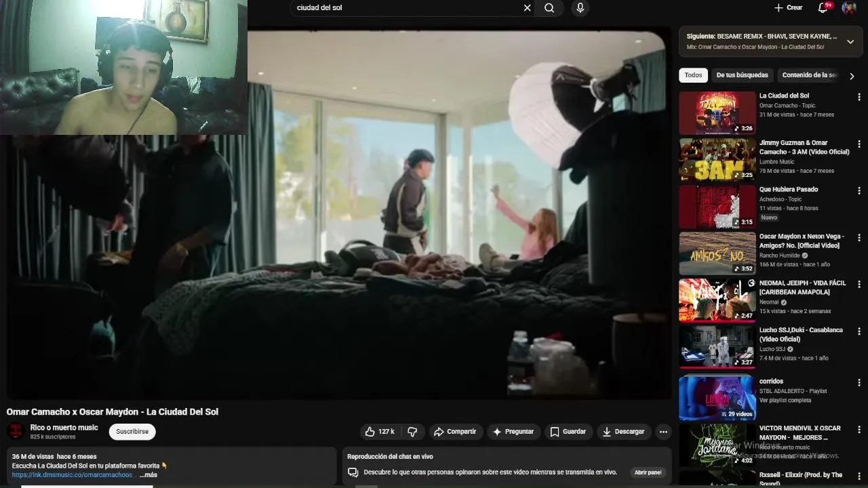The height and width of the screenshot is (488, 868).
Task: Click the search magnifier button
Action: tap(549, 8)
